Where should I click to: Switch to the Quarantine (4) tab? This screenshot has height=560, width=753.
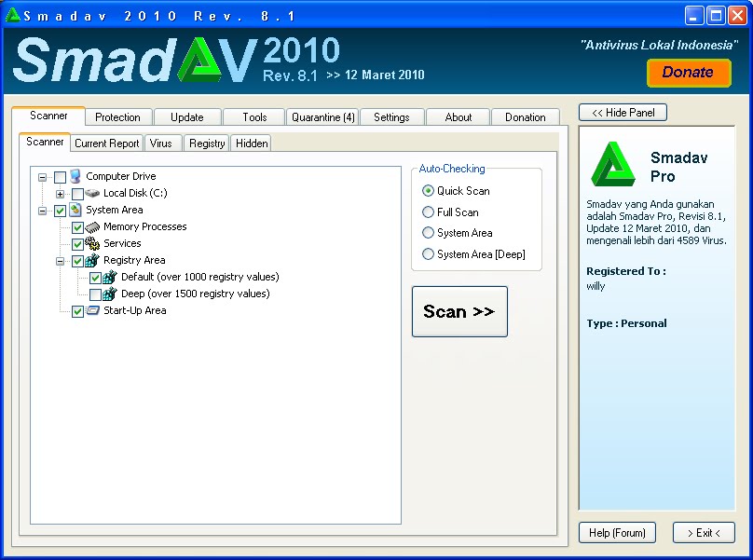(x=322, y=116)
